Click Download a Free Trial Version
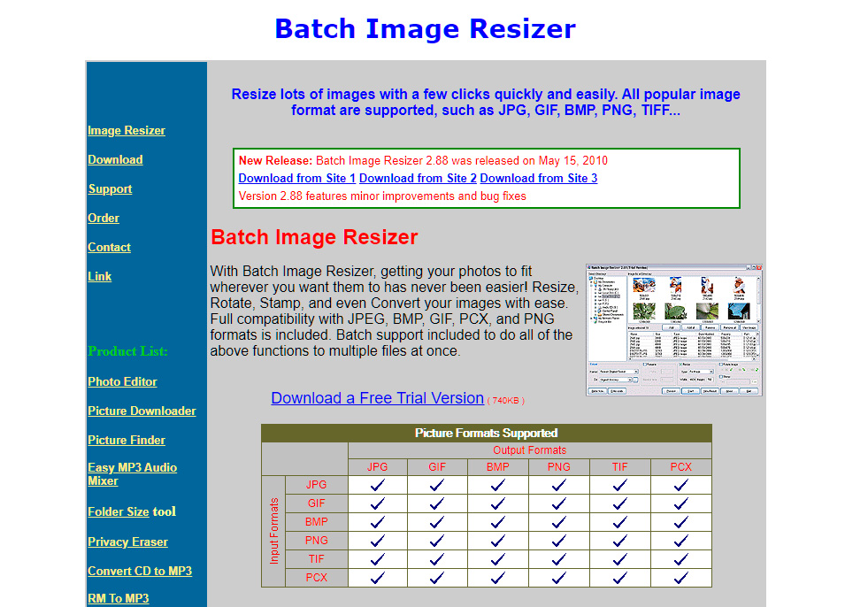The height and width of the screenshot is (607, 868). 377,398
